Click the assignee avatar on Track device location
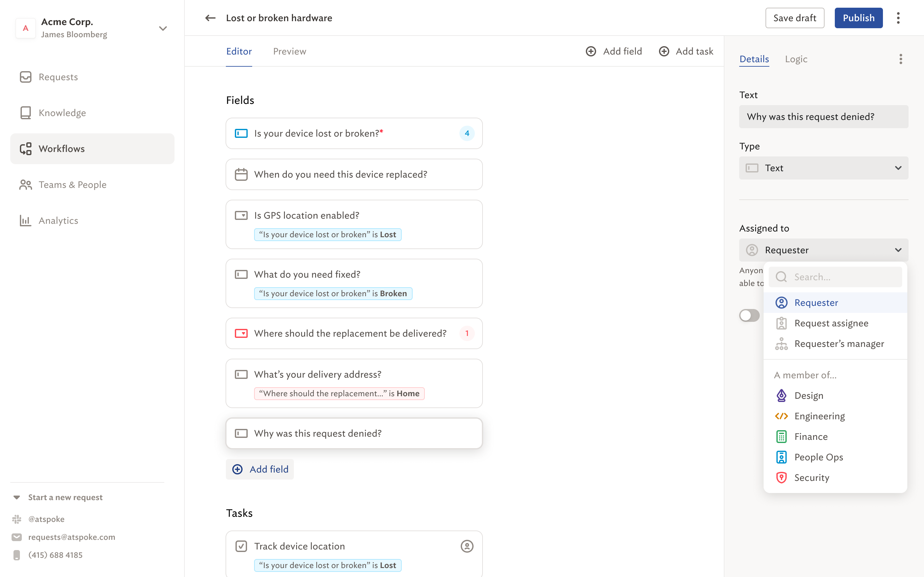Image resolution: width=924 pixels, height=577 pixels. [466, 546]
